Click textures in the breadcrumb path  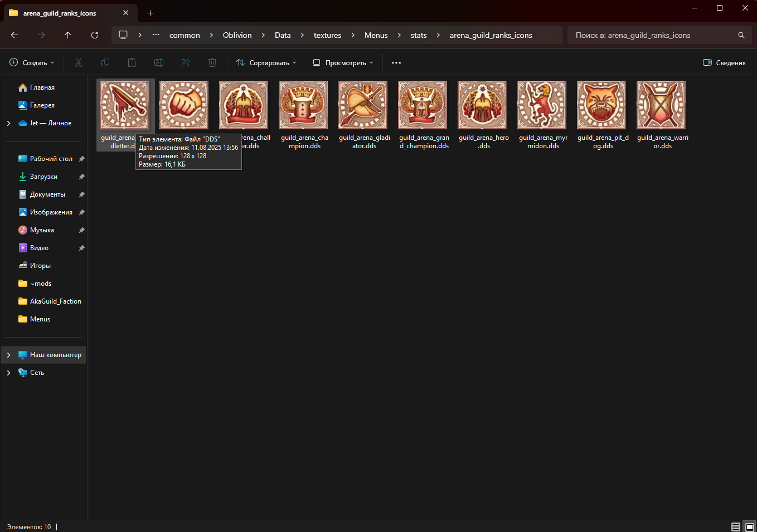tap(328, 35)
